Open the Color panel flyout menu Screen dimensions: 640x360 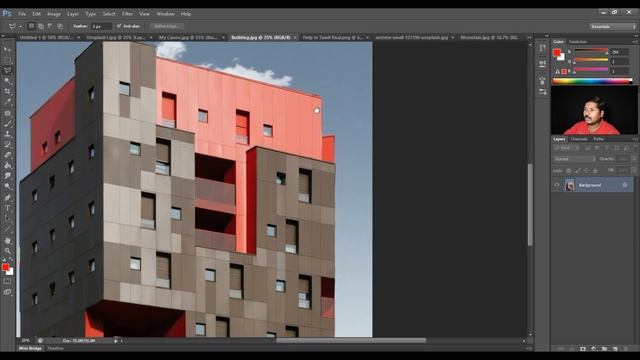635,42
